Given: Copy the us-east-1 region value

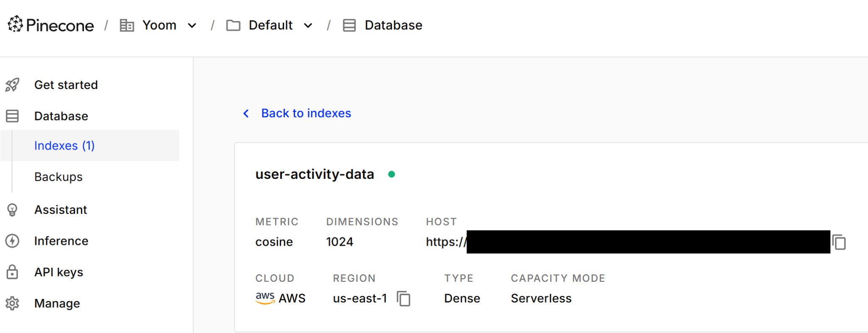Looking at the screenshot, I should [x=403, y=299].
